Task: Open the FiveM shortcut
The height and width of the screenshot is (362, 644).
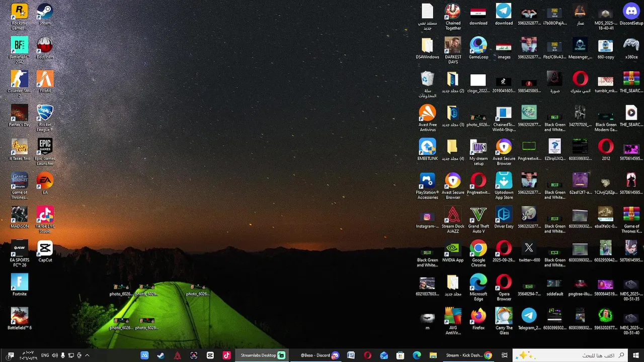Action: point(45,82)
